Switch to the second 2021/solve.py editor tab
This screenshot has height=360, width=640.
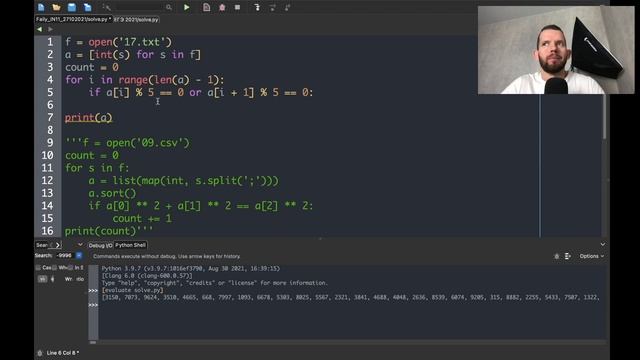(136, 19)
